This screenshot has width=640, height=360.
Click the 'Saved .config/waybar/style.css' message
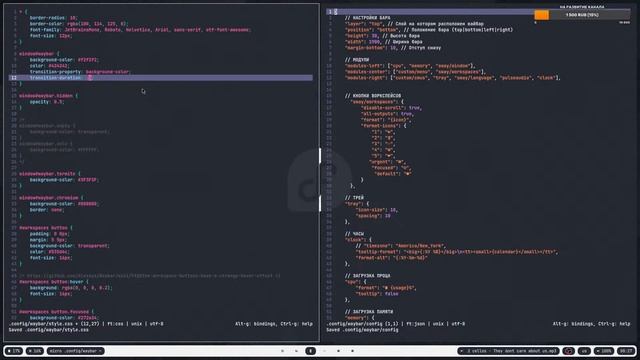(x=49, y=330)
